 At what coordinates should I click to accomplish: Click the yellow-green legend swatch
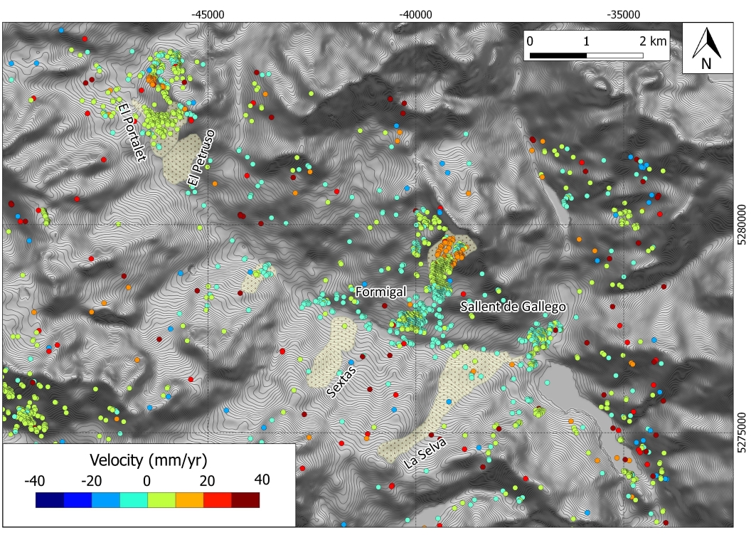pyautogui.click(x=161, y=500)
